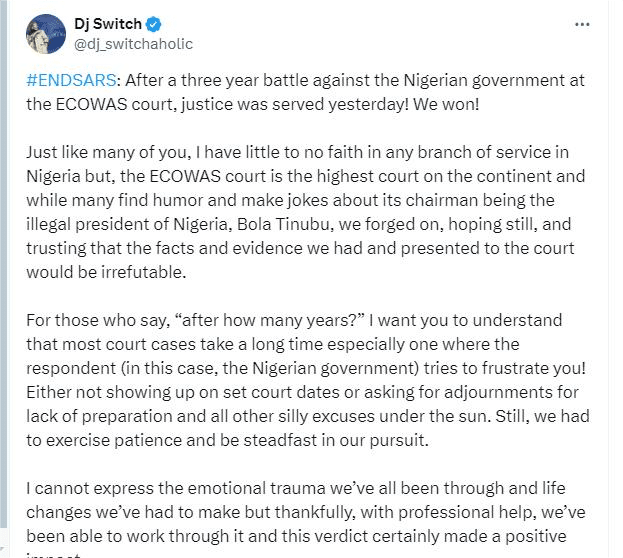This screenshot has height=558, width=623.
Task: Open the tweet's three-dot More menu
Action: click(582, 23)
